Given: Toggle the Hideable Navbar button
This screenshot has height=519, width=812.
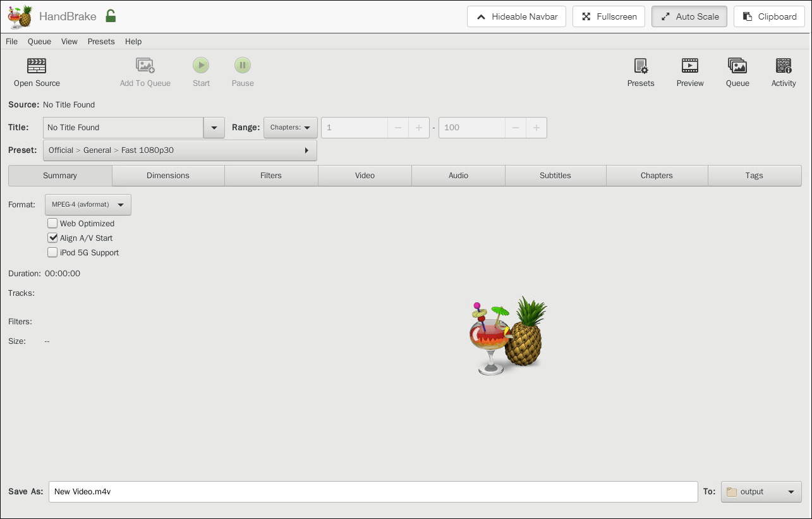Looking at the screenshot, I should [x=517, y=16].
